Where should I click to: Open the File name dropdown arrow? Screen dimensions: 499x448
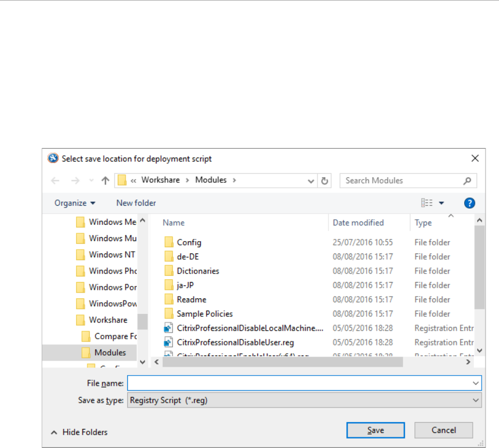[476, 383]
